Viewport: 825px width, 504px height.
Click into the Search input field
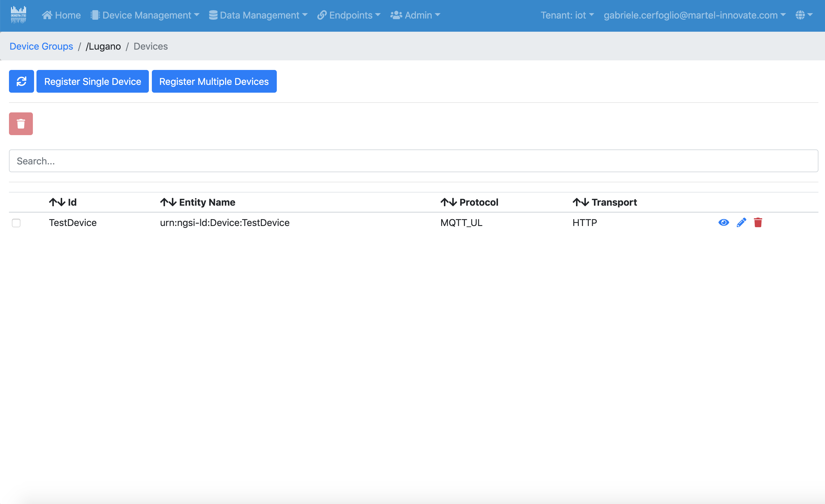click(x=413, y=161)
